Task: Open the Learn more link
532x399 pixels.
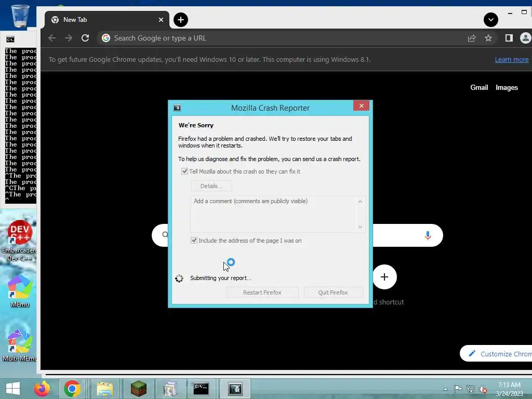Action: pos(512,60)
